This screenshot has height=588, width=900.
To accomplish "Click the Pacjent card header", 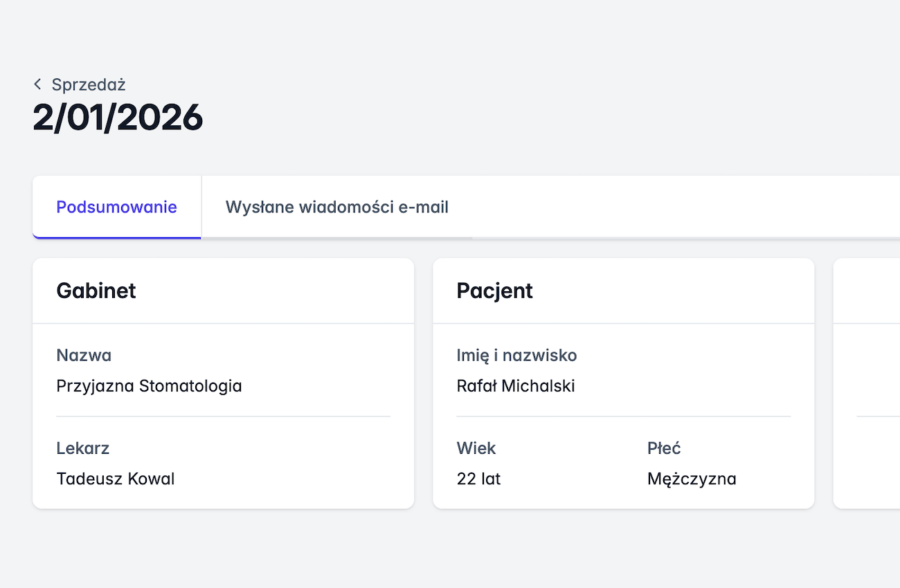I will [494, 291].
